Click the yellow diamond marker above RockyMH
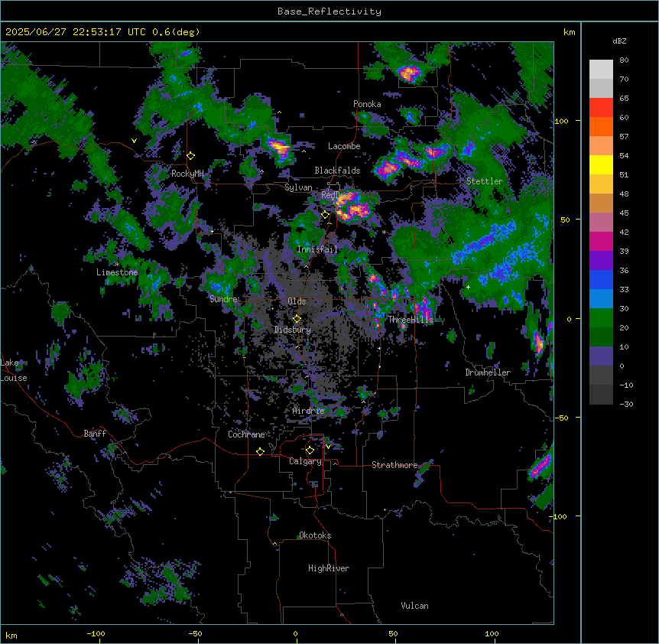 191,156
